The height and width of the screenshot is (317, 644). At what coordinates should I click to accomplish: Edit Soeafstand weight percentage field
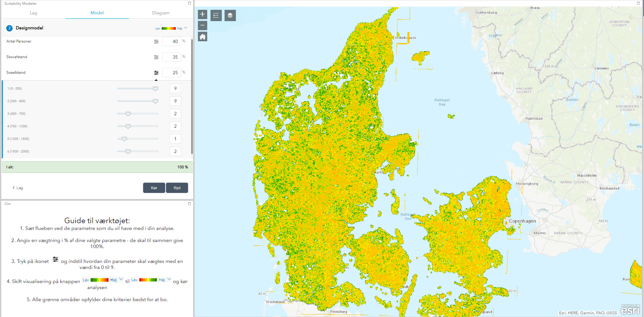[x=172, y=73]
